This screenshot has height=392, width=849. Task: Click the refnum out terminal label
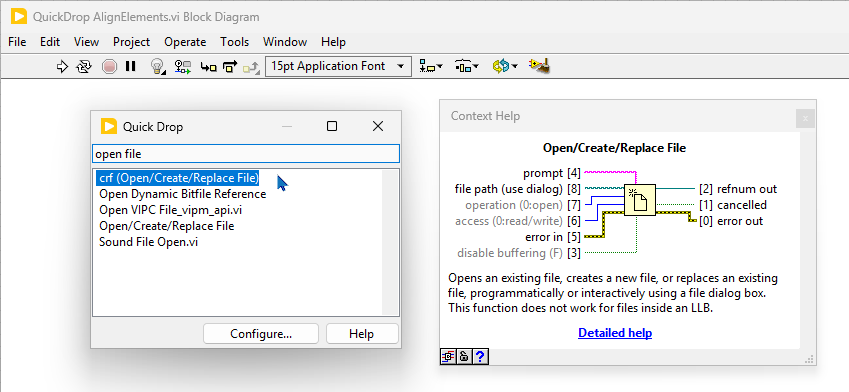[738, 189]
